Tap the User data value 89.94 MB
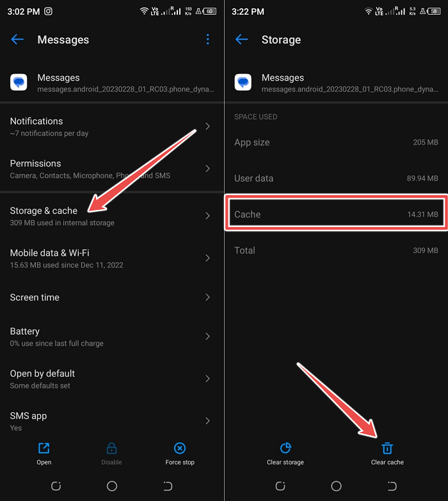The width and height of the screenshot is (448, 501). click(x=422, y=179)
